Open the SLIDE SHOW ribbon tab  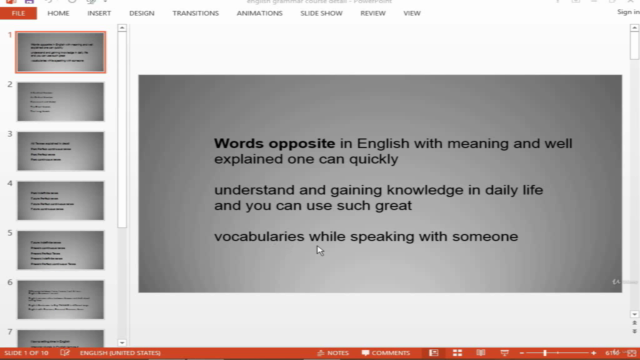tap(321, 13)
